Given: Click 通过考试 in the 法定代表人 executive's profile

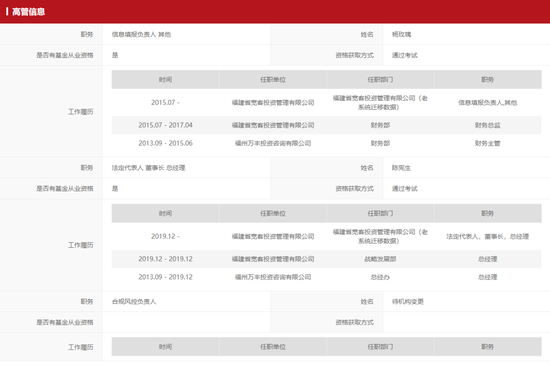Looking at the screenshot, I should 404,189.
